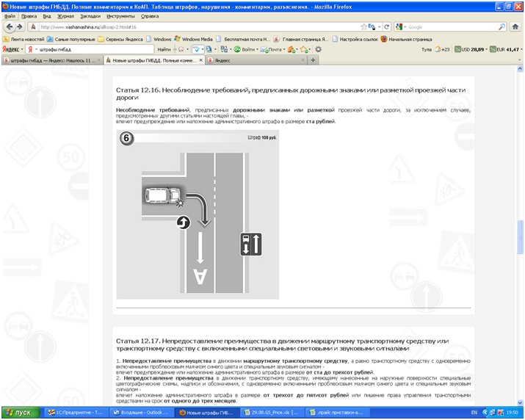Click the site identity icon in address bar

click(33, 26)
